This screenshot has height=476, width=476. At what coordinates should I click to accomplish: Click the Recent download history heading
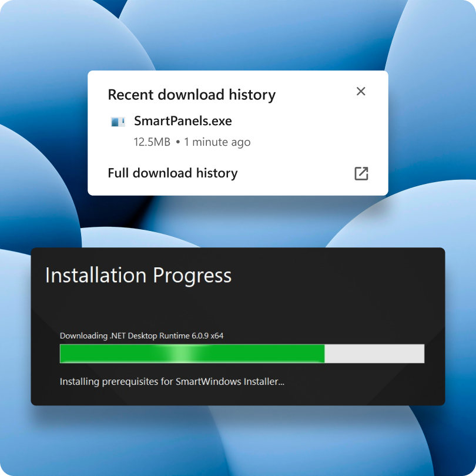[192, 95]
